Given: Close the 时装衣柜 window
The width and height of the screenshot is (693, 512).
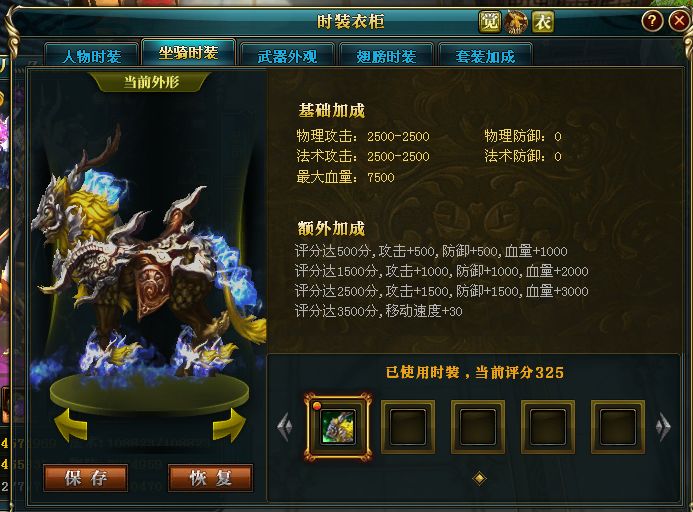Looking at the screenshot, I should coord(679,21).
